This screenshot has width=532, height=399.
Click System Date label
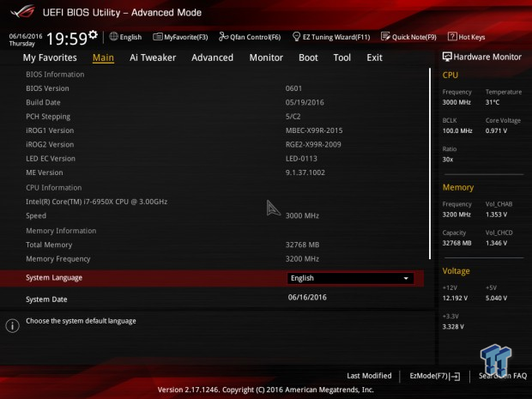pyautogui.click(x=46, y=299)
